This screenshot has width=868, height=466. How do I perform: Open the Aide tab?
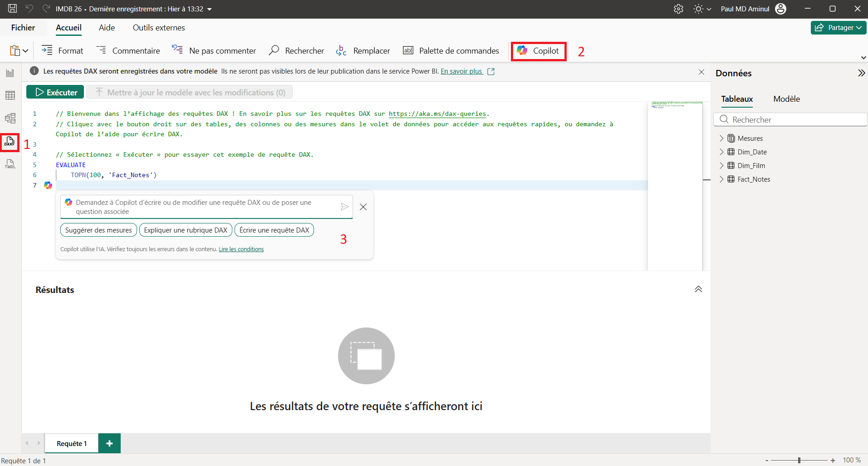107,28
